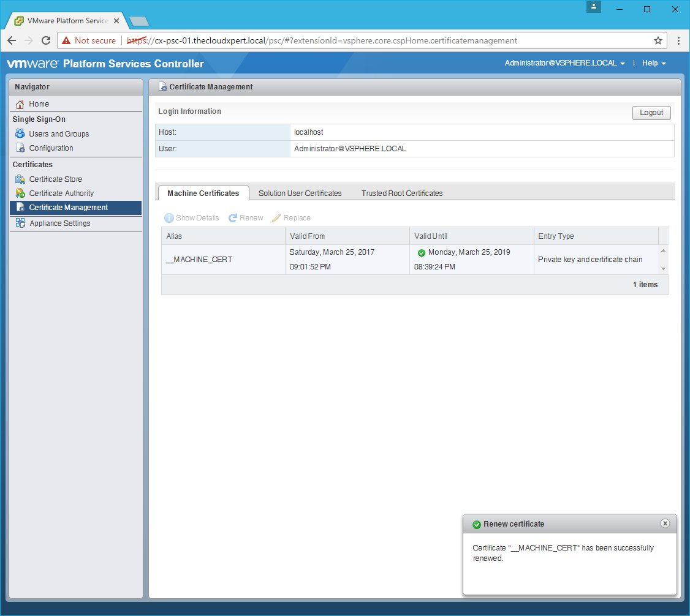The width and height of the screenshot is (690, 616).
Task: Click the Renew toolbar button
Action: pyautogui.click(x=246, y=218)
